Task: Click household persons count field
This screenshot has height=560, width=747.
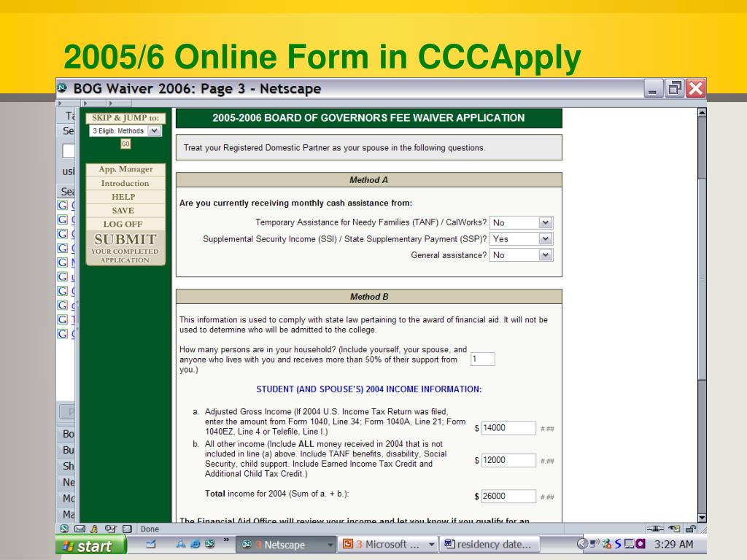Action: pyautogui.click(x=483, y=359)
